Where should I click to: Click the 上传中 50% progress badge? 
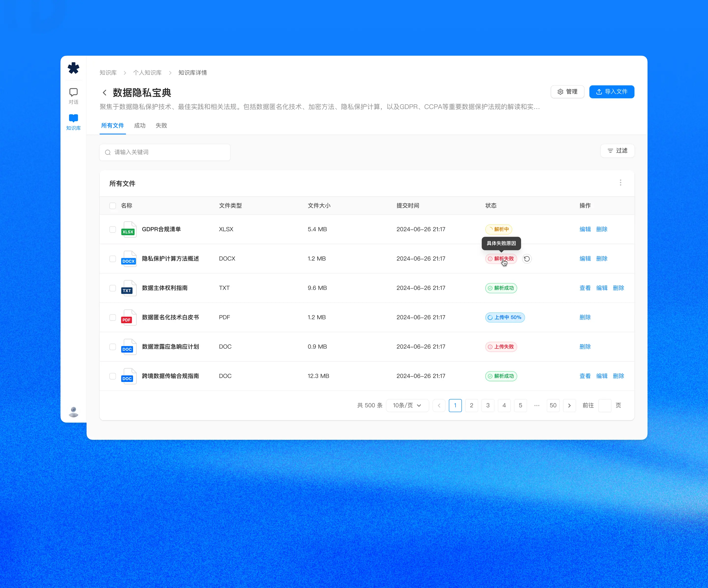point(504,317)
